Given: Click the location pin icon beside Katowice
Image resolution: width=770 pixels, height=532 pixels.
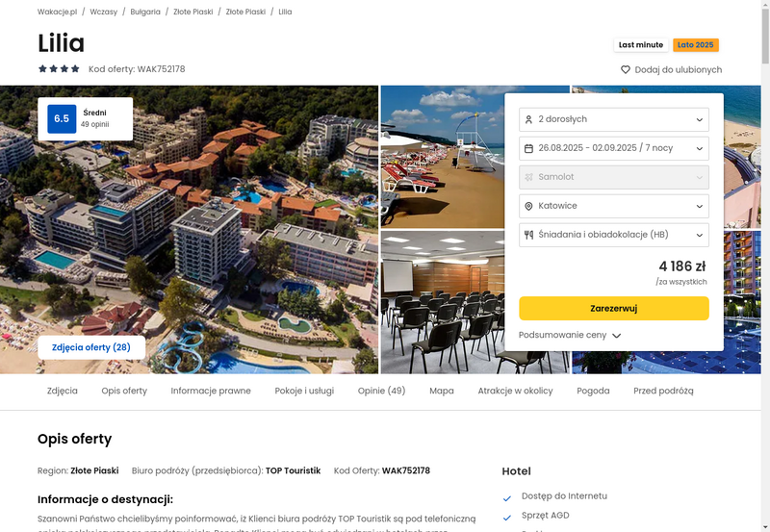Looking at the screenshot, I should [528, 206].
